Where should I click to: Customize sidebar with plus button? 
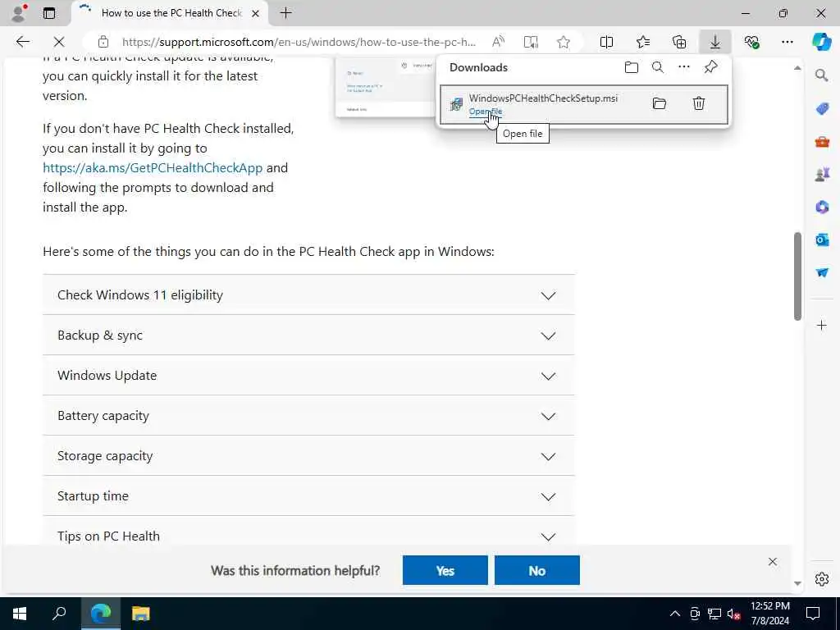pos(822,325)
